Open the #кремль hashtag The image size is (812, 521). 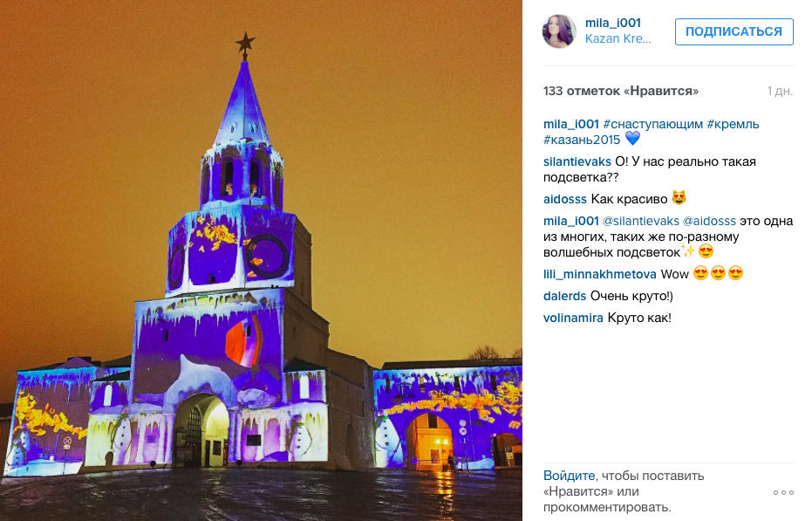[733, 125]
